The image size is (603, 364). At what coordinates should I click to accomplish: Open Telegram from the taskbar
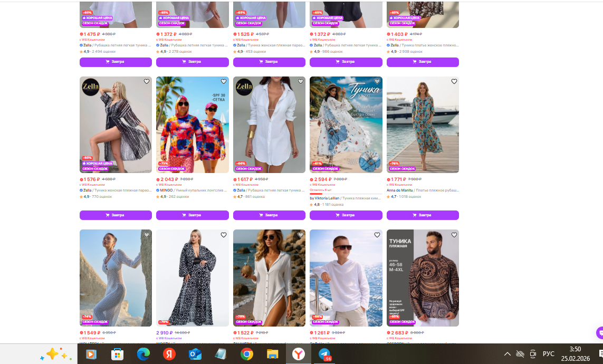[324, 354]
